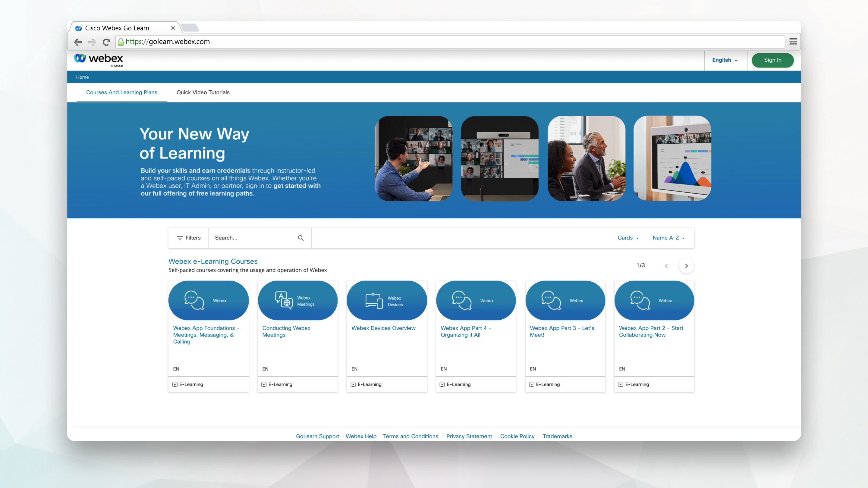Select Home in the navigation bar

83,77
